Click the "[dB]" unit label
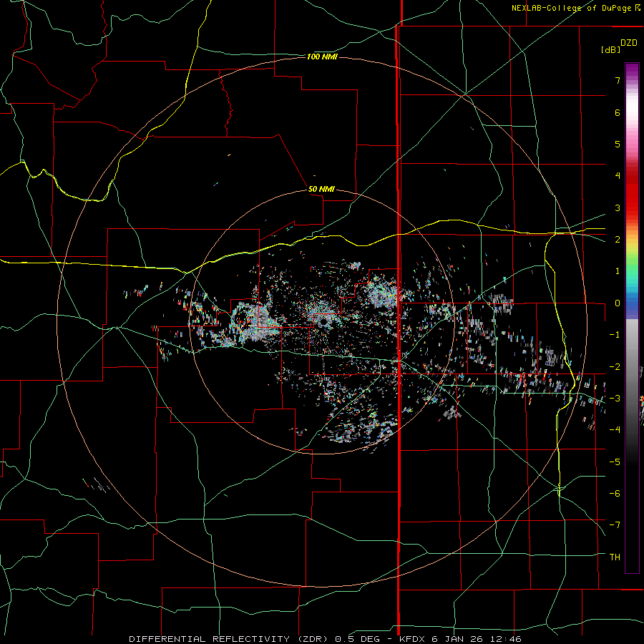 [x=610, y=49]
